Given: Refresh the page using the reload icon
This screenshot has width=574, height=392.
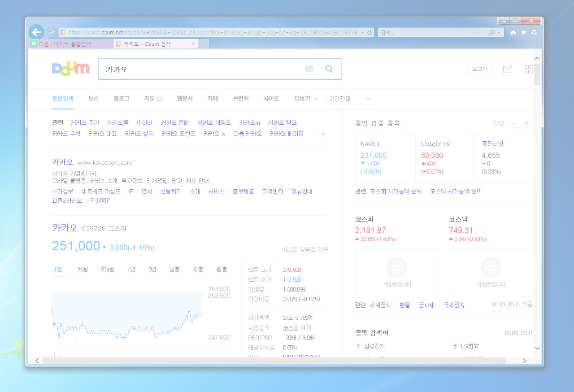Looking at the screenshot, I should (x=370, y=33).
